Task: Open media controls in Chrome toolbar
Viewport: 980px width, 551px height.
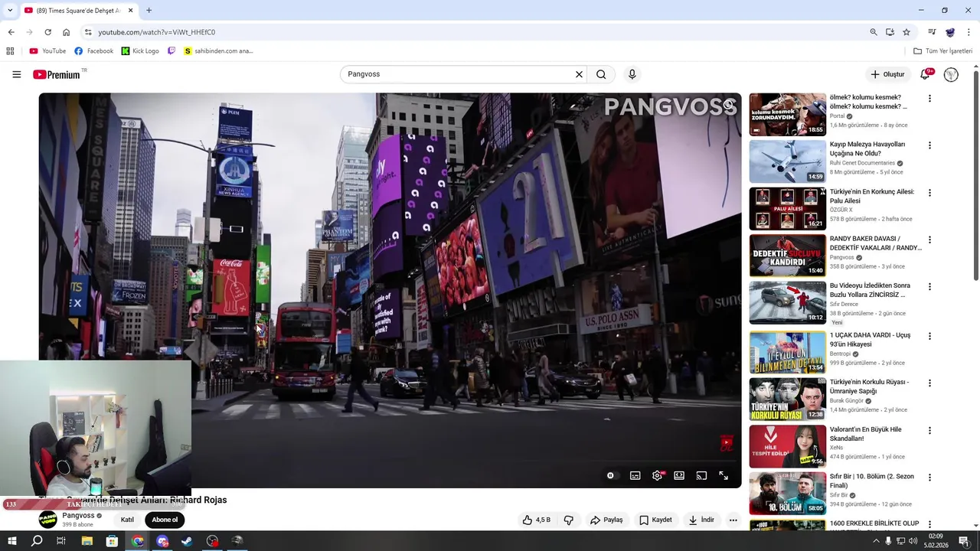Action: pyautogui.click(x=932, y=32)
